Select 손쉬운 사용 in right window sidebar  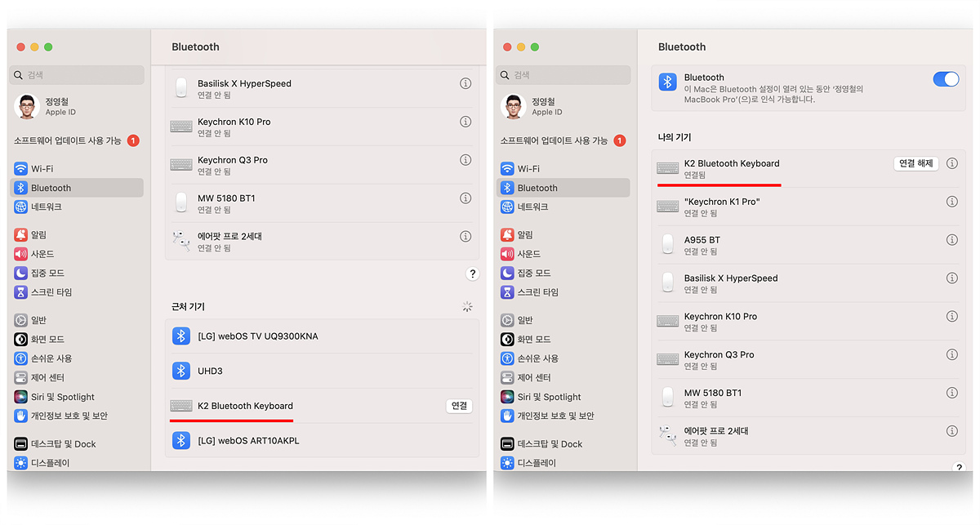563,358
